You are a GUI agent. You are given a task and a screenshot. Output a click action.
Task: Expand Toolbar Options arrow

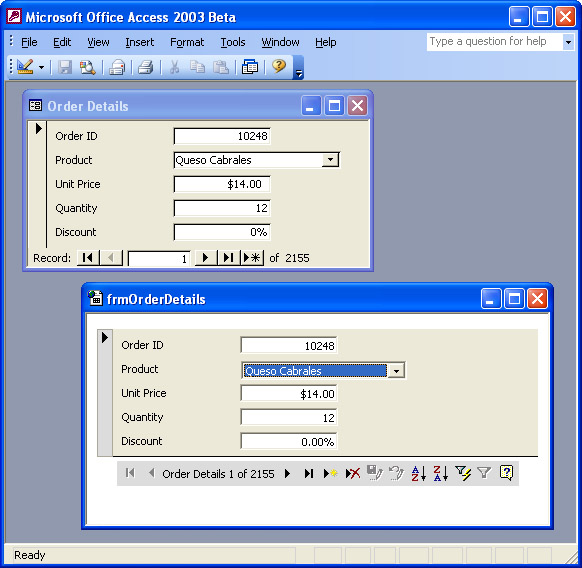[298, 68]
